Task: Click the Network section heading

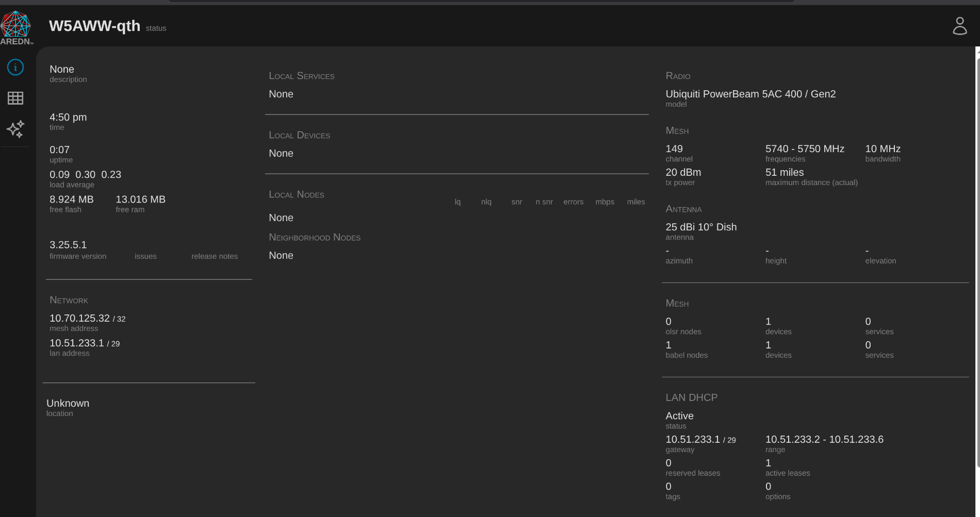Action: pyautogui.click(x=69, y=300)
